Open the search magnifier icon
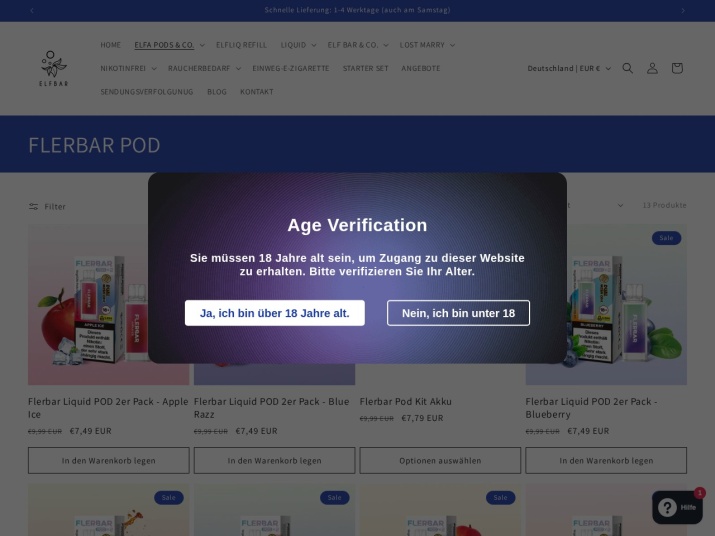The height and width of the screenshot is (536, 715). coord(627,68)
